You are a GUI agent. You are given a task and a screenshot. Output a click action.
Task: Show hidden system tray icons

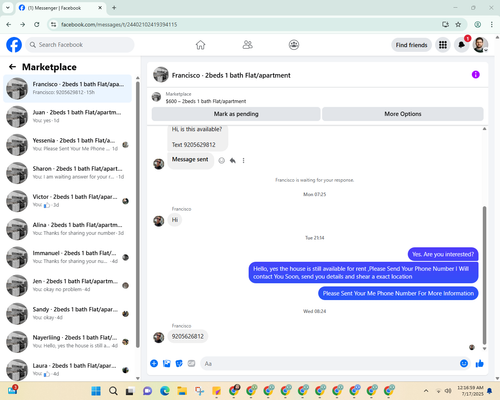(426, 391)
